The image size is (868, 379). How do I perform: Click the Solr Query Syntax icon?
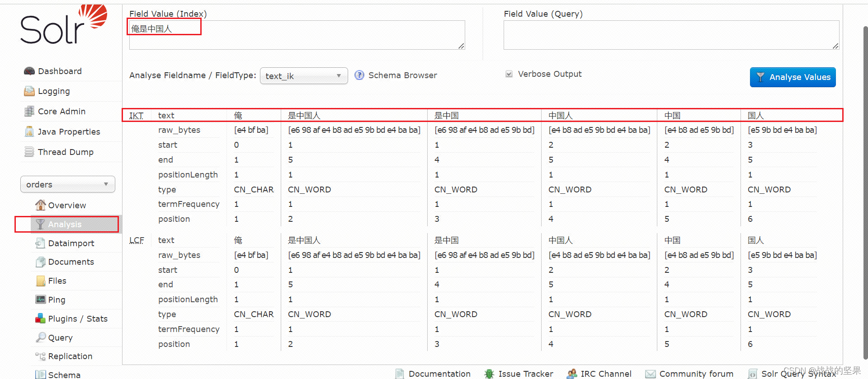[753, 374]
